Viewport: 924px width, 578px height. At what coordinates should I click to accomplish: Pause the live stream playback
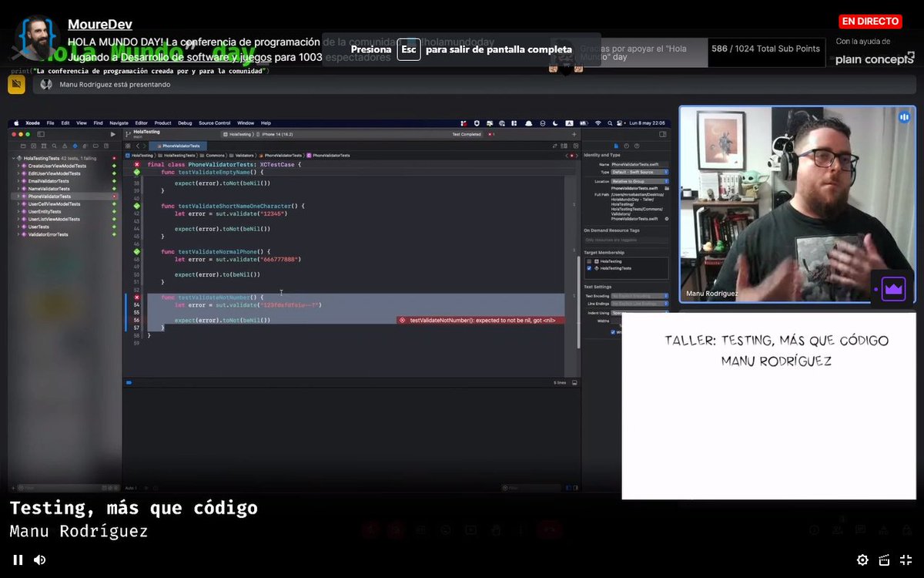pyautogui.click(x=18, y=560)
